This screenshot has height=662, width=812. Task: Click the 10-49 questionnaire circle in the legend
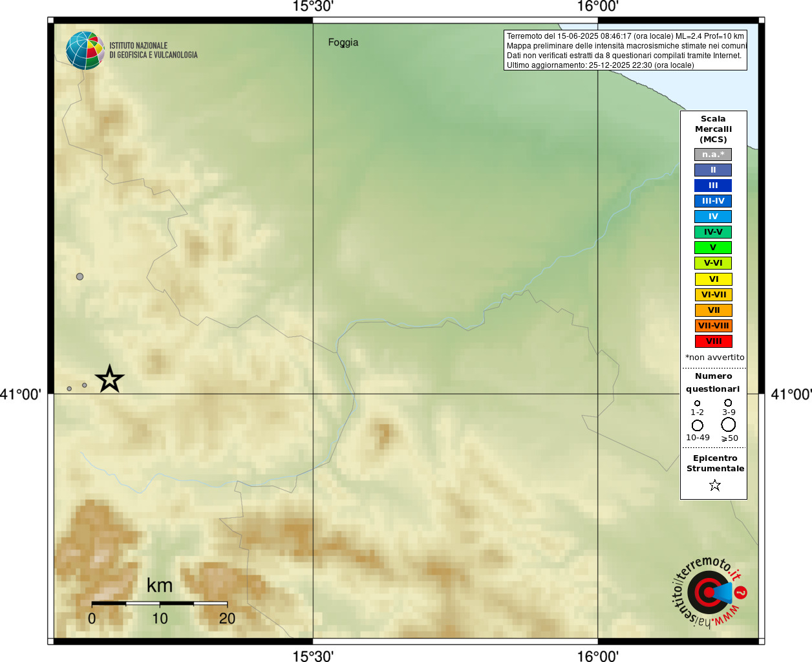698,425
